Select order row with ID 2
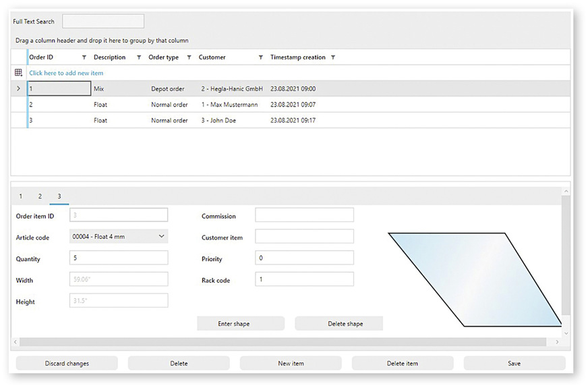588x388 pixels. 291,105
